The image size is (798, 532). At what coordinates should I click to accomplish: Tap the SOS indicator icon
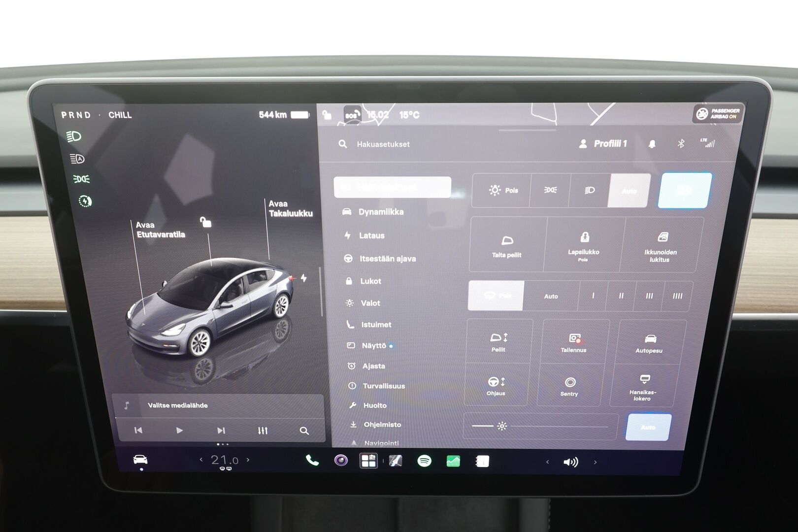coord(351,115)
